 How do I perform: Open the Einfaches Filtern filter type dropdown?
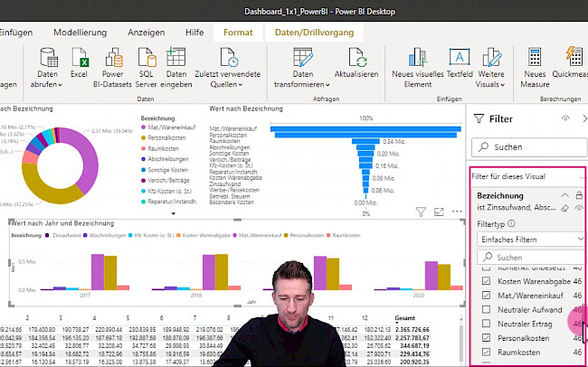(x=529, y=239)
